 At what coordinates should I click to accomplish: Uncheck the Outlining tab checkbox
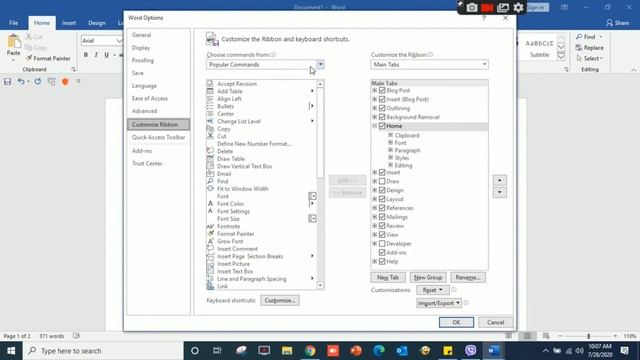[x=382, y=108]
